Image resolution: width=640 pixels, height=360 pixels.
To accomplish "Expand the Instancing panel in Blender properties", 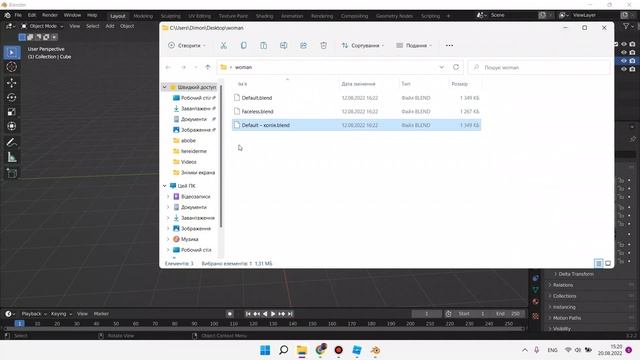I will pos(564,307).
